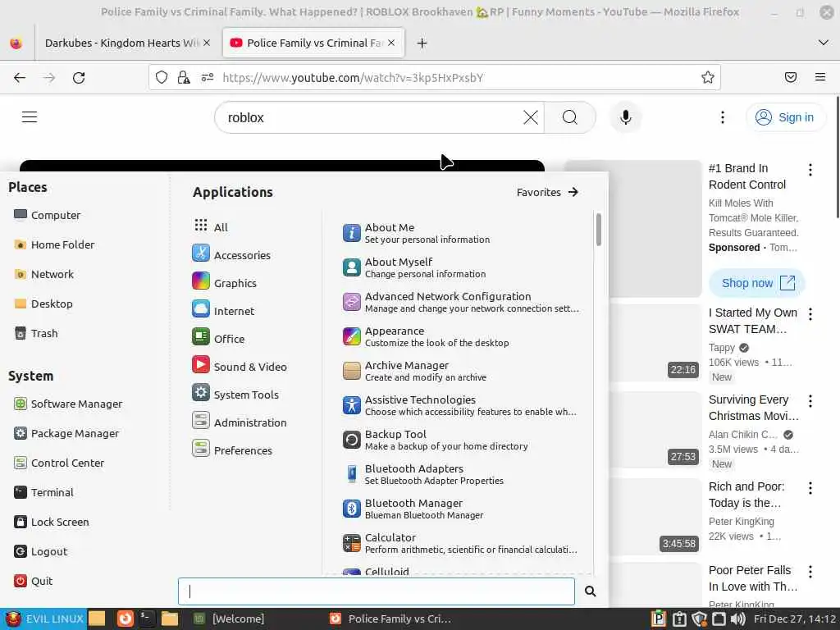The width and height of the screenshot is (840, 630).
Task: Click the menu search magnifier icon
Action: 590,591
